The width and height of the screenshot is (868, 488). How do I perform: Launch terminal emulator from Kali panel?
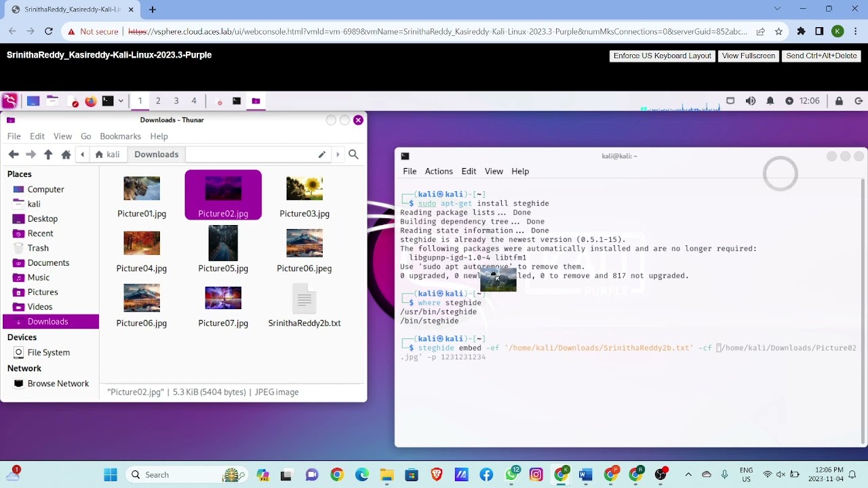108,101
